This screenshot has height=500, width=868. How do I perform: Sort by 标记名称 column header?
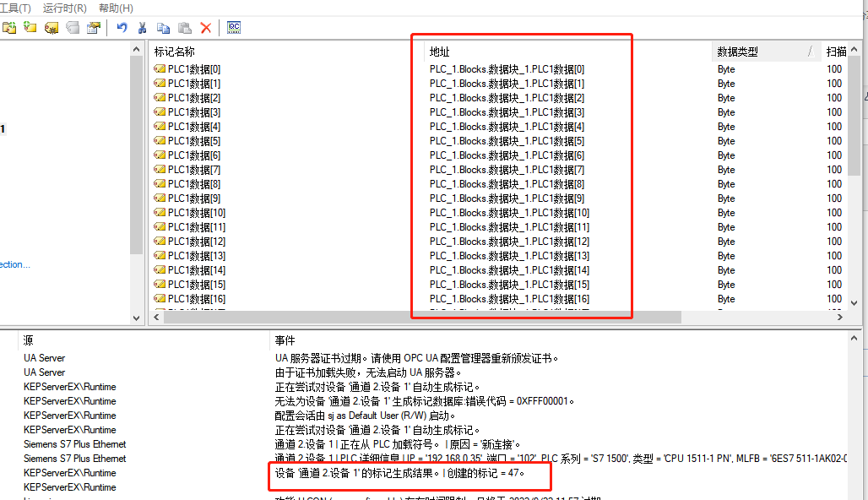click(x=174, y=52)
